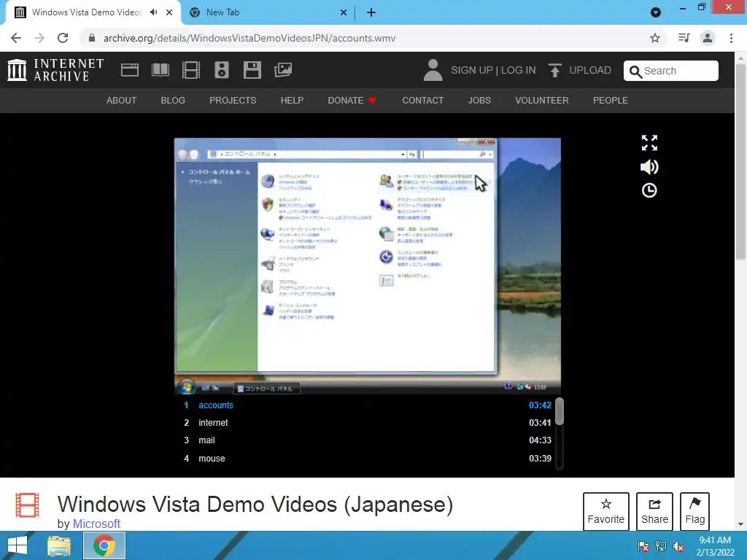747x560 pixels.
Task: Open the Web (Wayback) section icon
Action: pyautogui.click(x=130, y=70)
